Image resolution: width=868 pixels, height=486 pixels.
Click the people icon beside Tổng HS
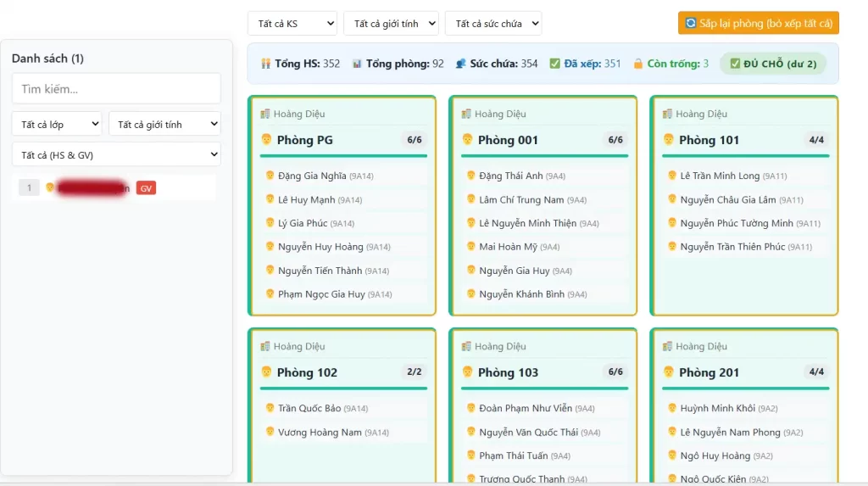[x=265, y=64]
